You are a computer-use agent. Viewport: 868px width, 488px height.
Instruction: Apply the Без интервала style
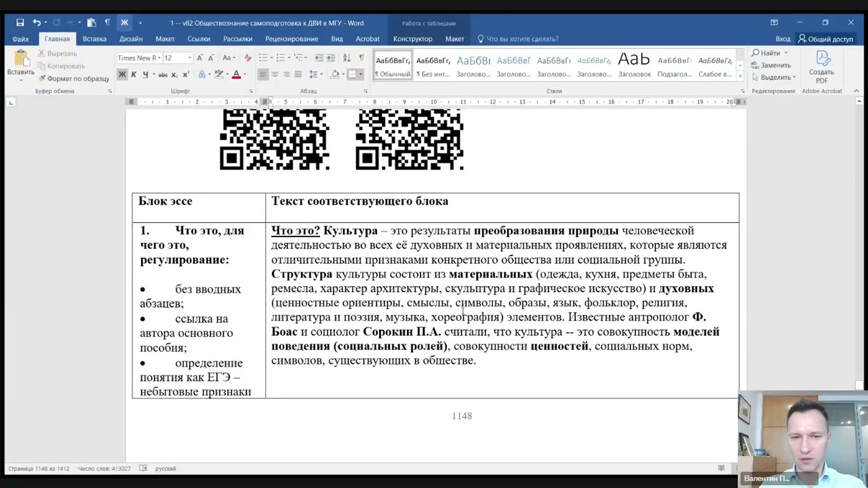433,66
